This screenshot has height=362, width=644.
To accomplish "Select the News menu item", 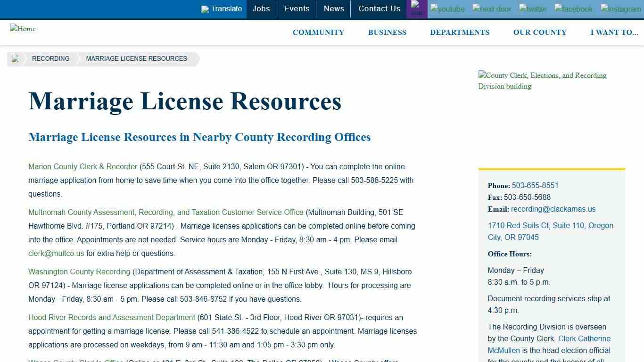I will (x=334, y=8).
